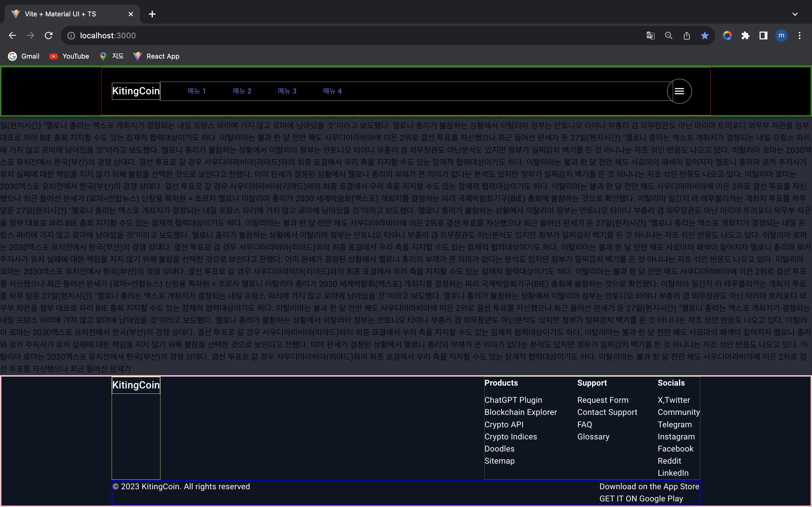Toggle the browser side panel
The width and height of the screenshot is (812, 507).
763,35
